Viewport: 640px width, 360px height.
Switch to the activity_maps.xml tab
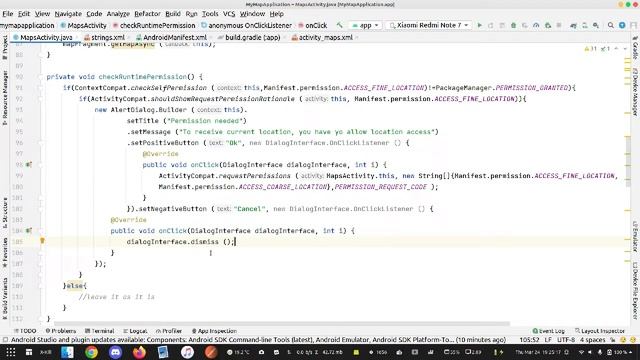(x=325, y=38)
